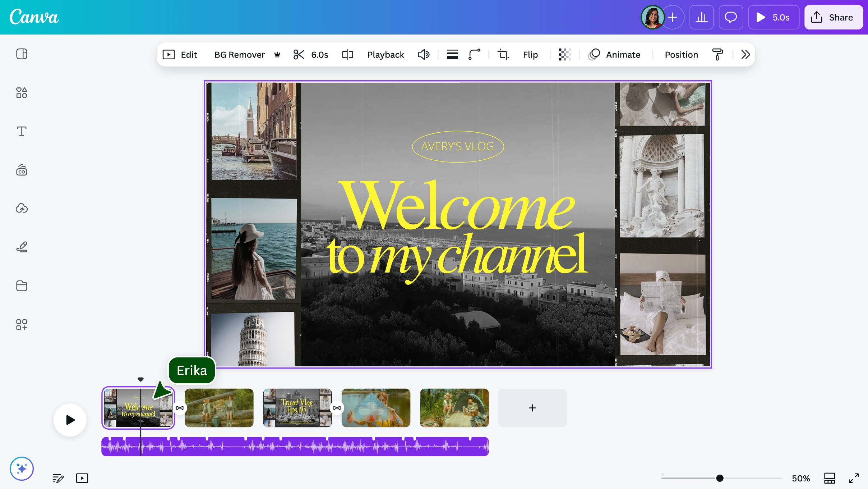The image size is (868, 489).
Task: Open the 6.0s clip duration control
Action: tap(319, 54)
